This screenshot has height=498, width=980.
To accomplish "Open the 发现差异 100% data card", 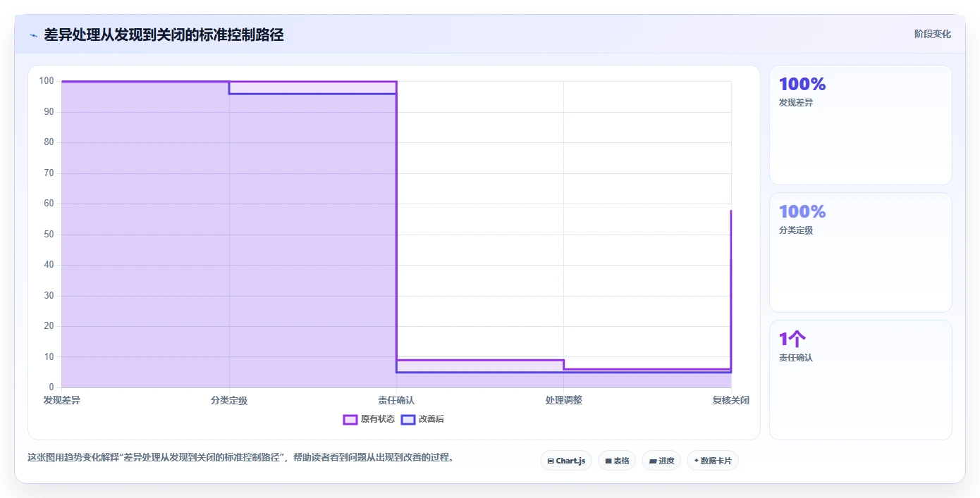I will point(860,125).
